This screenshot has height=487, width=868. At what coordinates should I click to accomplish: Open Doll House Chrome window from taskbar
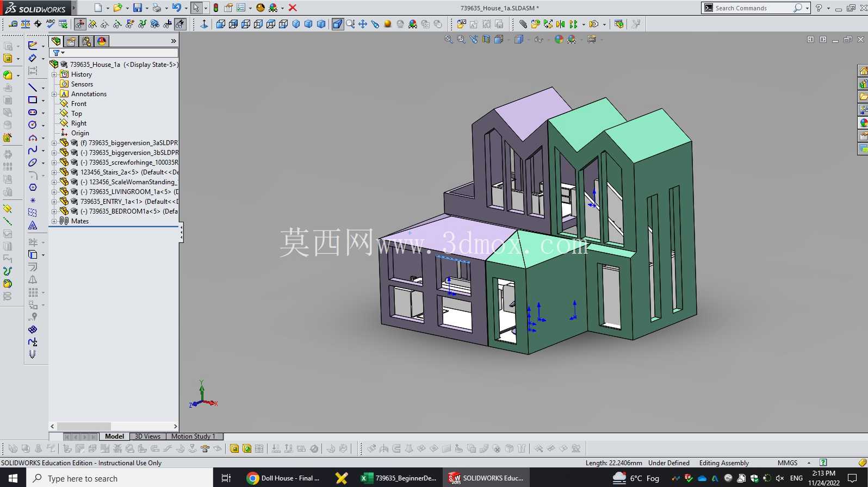283,478
